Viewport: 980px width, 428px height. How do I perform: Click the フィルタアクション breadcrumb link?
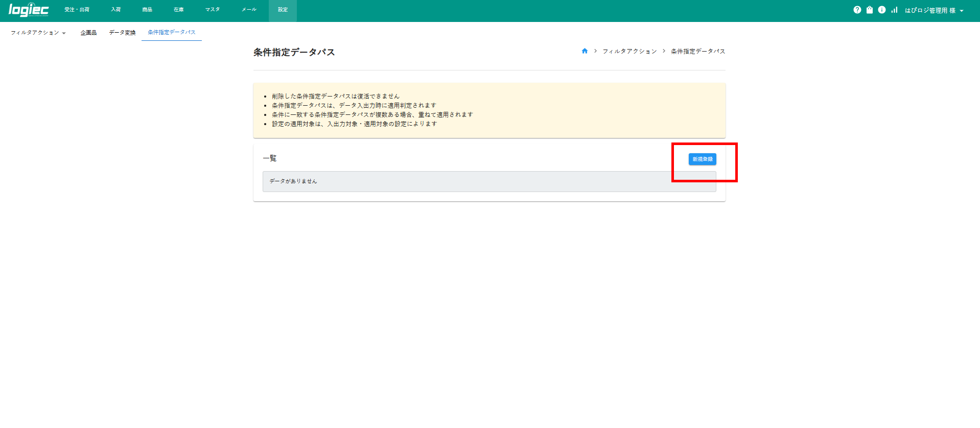[629, 52]
